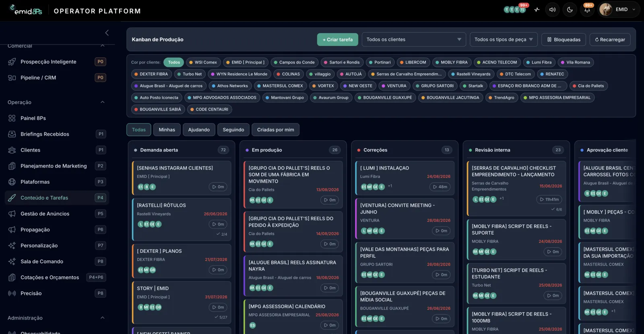Start timer on SENHAS INSTAGRAM CLIENTES card
The height and width of the screenshot is (334, 644).
pos(218,187)
